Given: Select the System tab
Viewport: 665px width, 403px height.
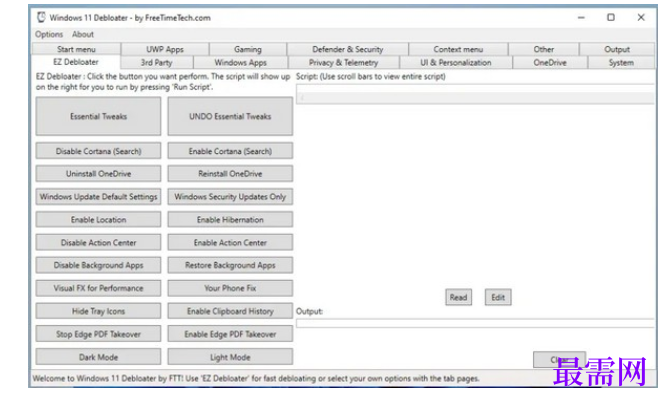Looking at the screenshot, I should (x=621, y=62).
